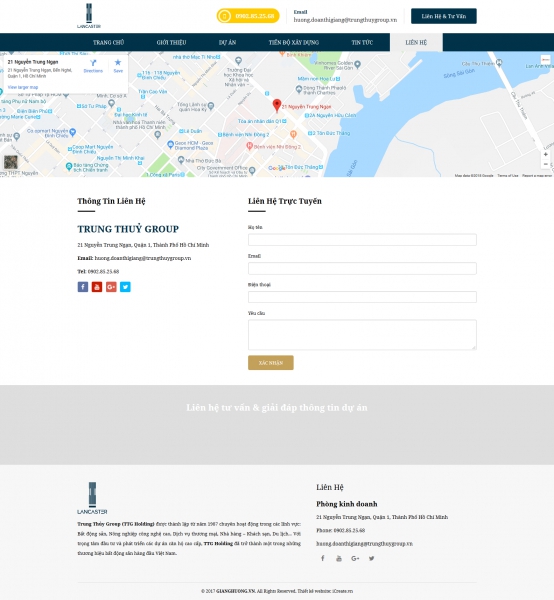Open the Trang Chủ menu item
Image resolution: width=554 pixels, height=600 pixels.
[109, 42]
